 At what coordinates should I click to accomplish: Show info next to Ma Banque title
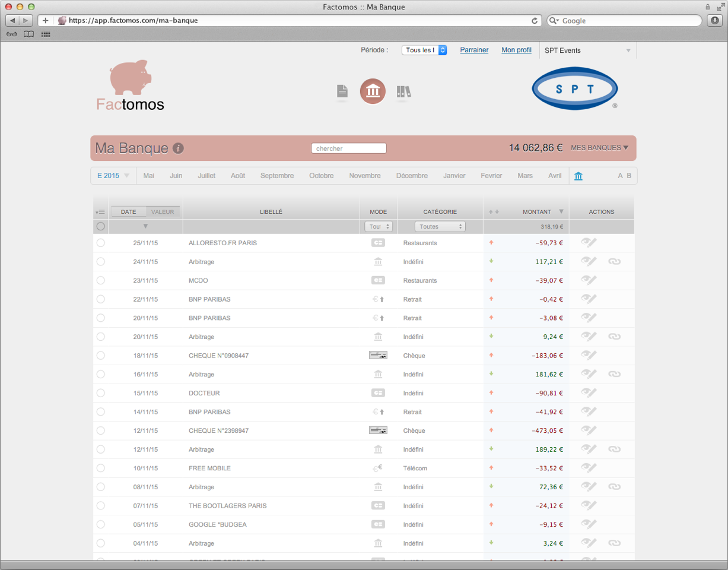pos(178,148)
